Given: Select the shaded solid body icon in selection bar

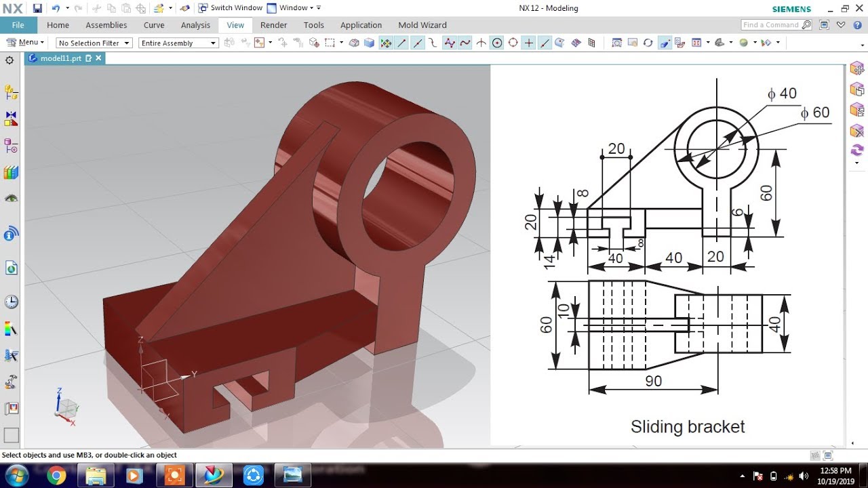Looking at the screenshot, I should point(370,43).
